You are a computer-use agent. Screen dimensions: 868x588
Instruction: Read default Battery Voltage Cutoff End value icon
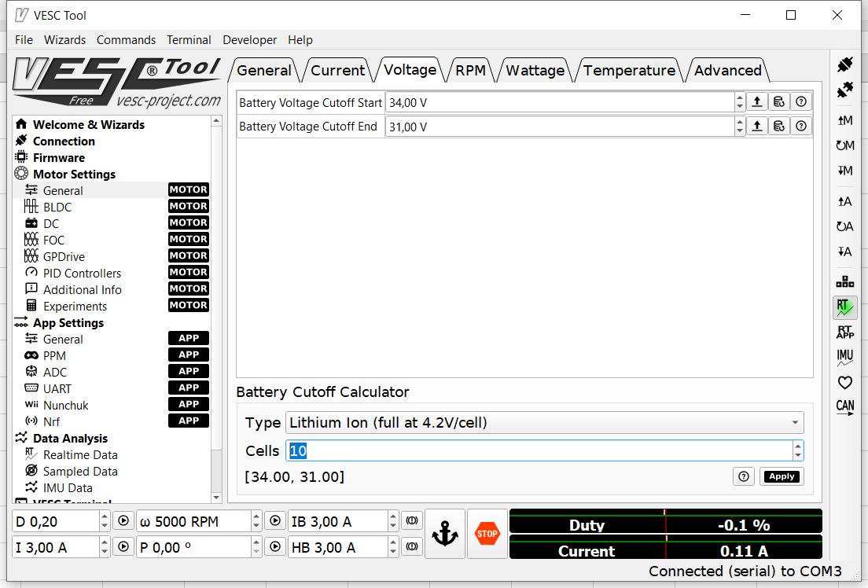(x=779, y=127)
